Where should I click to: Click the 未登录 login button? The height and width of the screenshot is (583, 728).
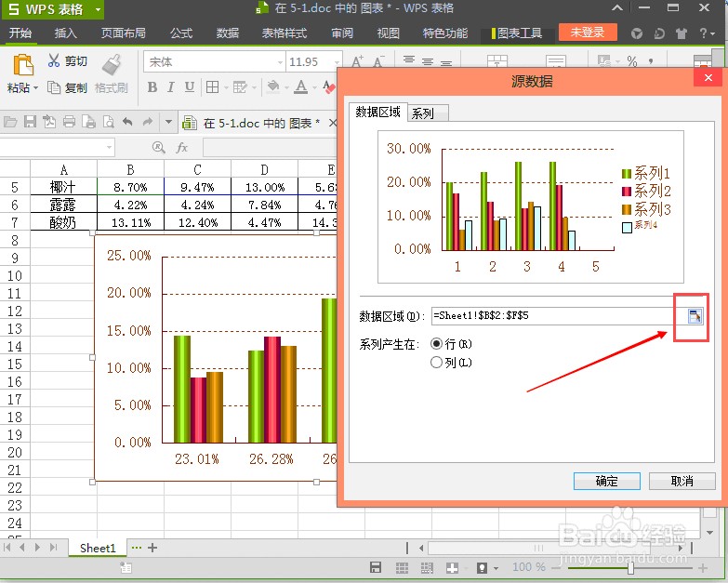tap(588, 33)
